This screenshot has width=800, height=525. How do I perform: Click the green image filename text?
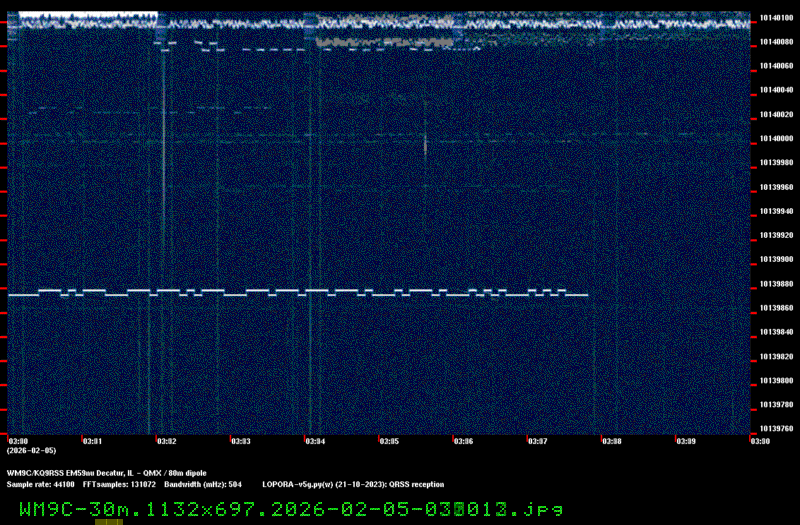(290, 509)
